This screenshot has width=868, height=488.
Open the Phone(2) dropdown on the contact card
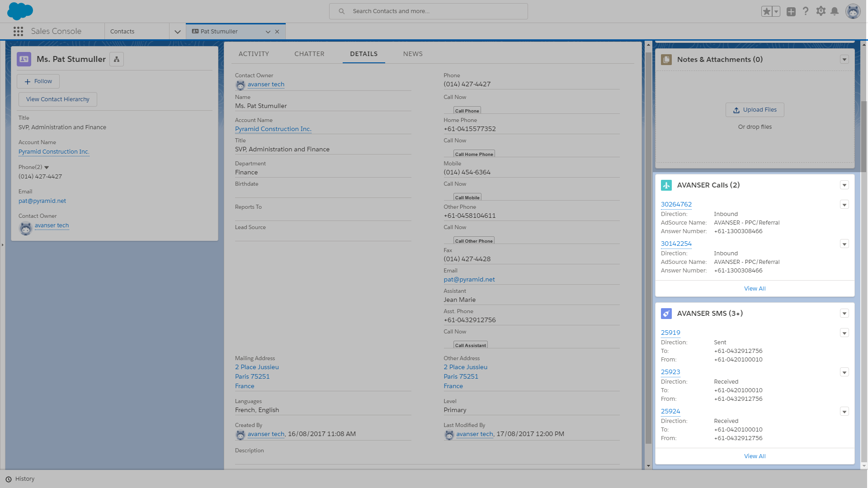click(x=47, y=167)
